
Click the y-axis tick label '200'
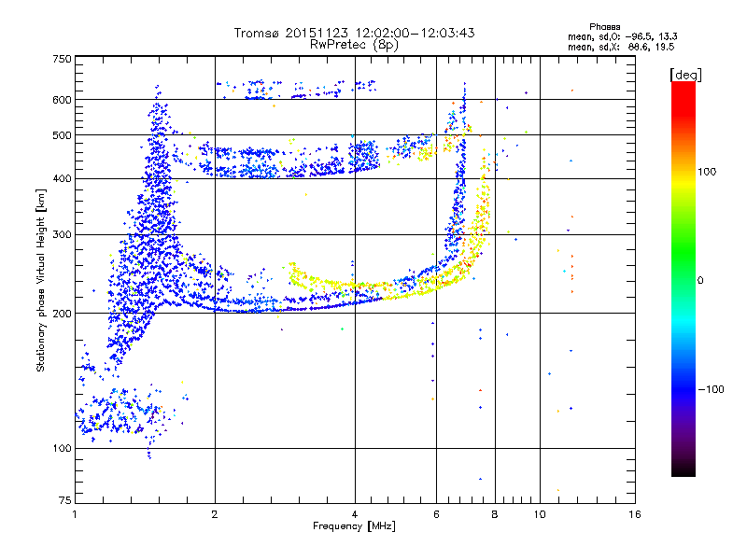click(x=62, y=314)
